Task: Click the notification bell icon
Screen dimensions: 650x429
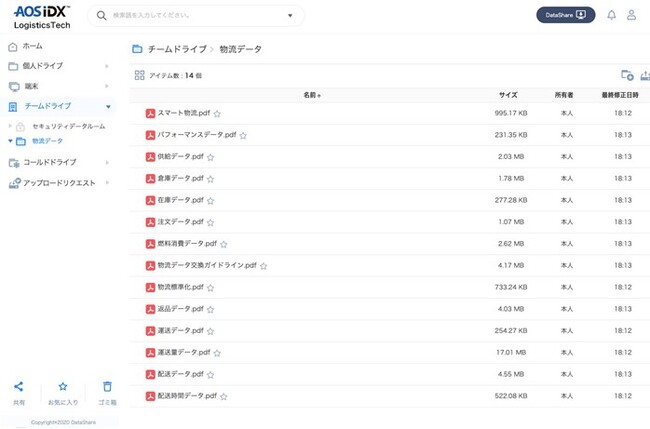Action: tap(612, 15)
